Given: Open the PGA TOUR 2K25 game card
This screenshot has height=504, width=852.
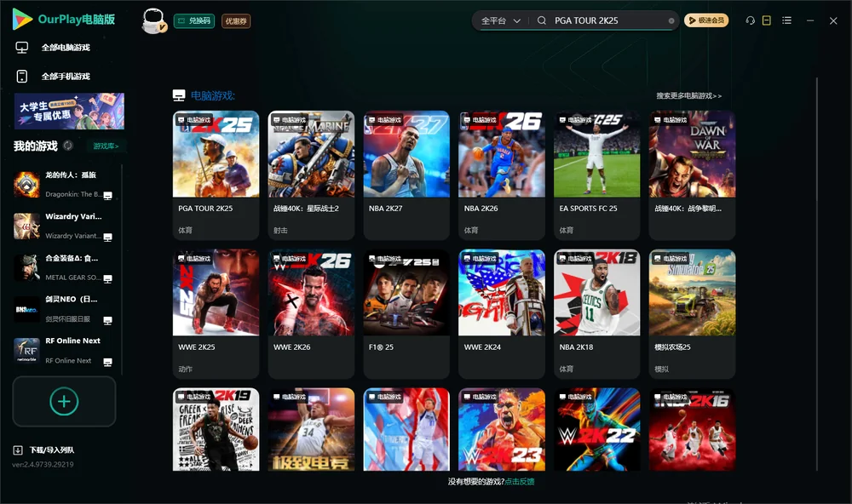Looking at the screenshot, I should click(x=216, y=175).
